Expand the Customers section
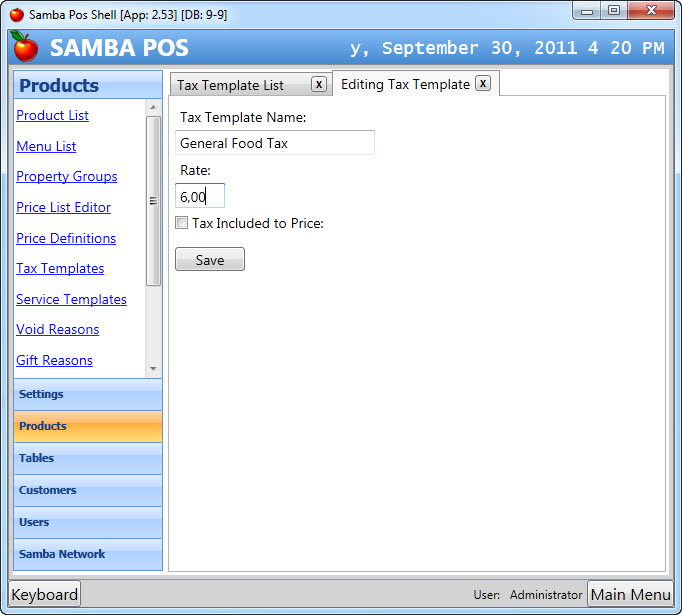This screenshot has width=682, height=615. pyautogui.click(x=88, y=490)
